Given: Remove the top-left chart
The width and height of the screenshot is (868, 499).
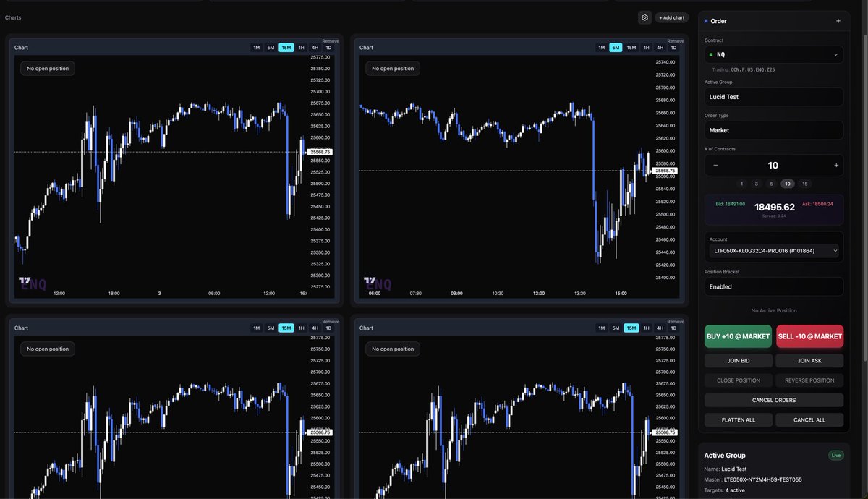Looking at the screenshot, I should (331, 41).
